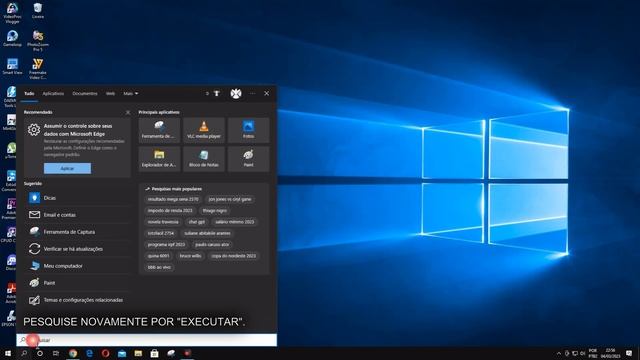Open Paint in the Sugerido list
Image resolution: width=640 pixels, height=360 pixels.
[78, 283]
